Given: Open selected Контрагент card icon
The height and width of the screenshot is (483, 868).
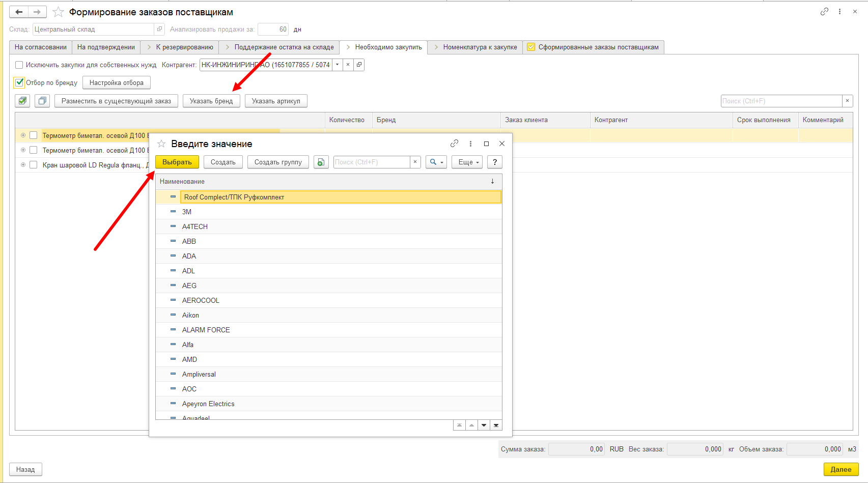Looking at the screenshot, I should 359,65.
